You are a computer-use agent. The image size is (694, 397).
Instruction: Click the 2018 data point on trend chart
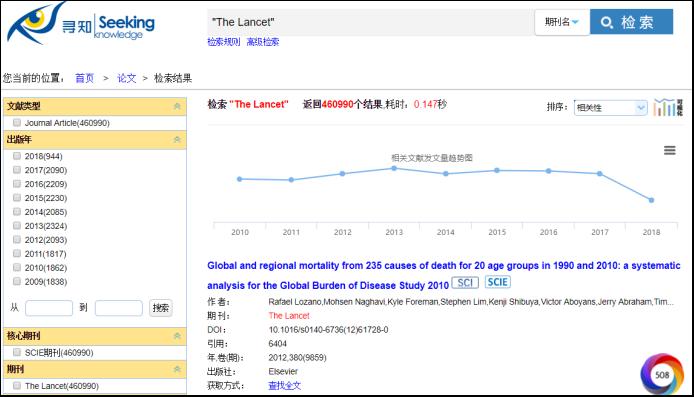point(652,200)
